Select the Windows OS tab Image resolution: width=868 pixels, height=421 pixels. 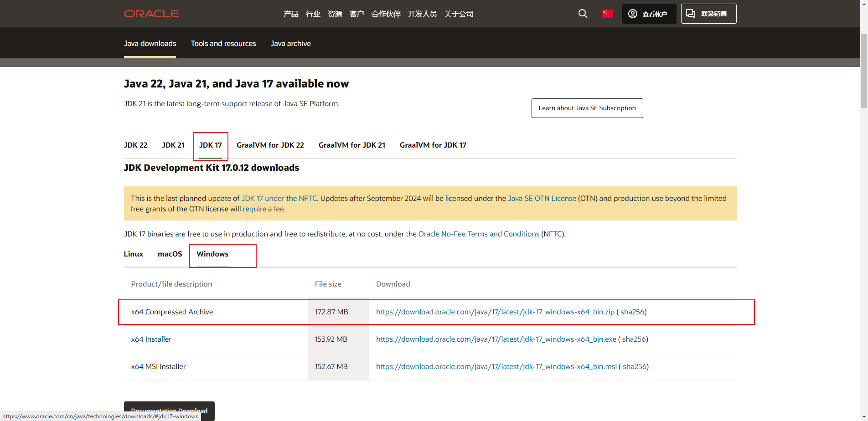212,254
